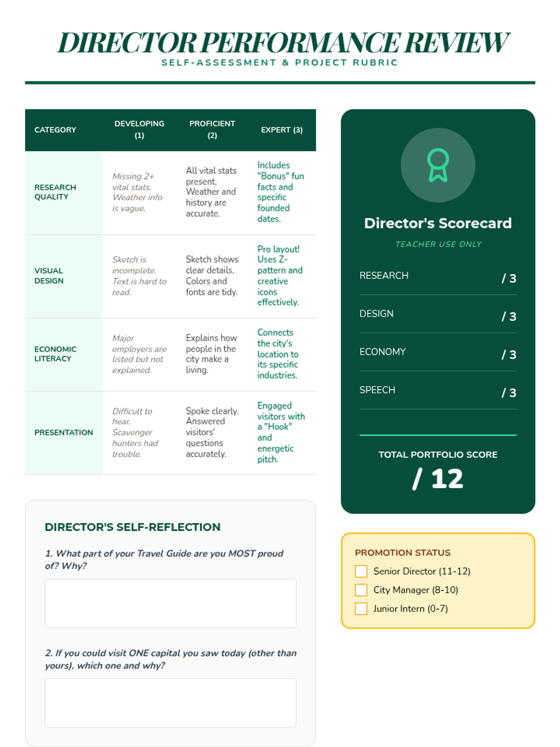Click the Promotion Status heading
Viewport: 560px width, 747px height.
[402, 552]
